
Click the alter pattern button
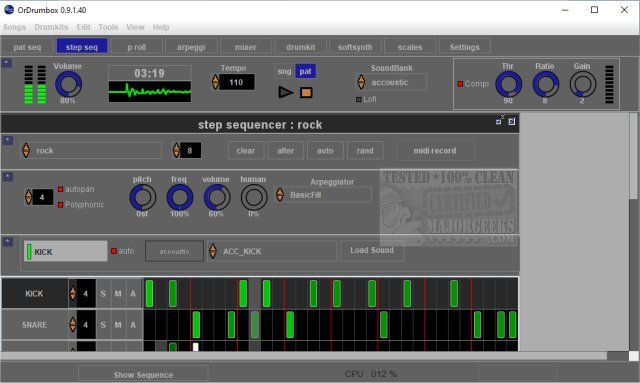tap(286, 151)
